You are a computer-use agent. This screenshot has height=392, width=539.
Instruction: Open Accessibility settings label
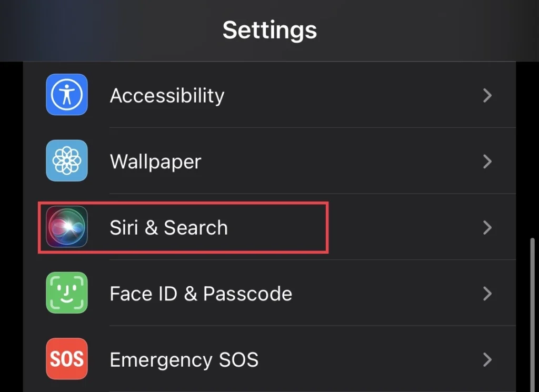tap(167, 96)
